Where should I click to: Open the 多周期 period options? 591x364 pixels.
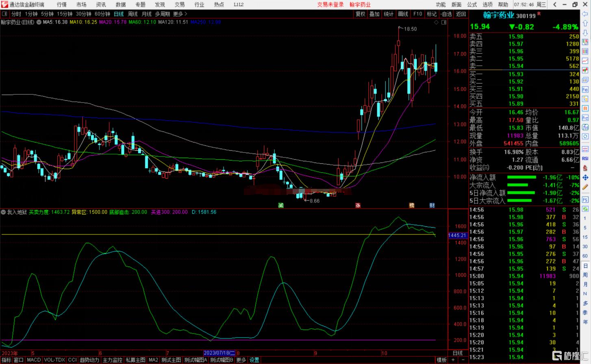162,14
